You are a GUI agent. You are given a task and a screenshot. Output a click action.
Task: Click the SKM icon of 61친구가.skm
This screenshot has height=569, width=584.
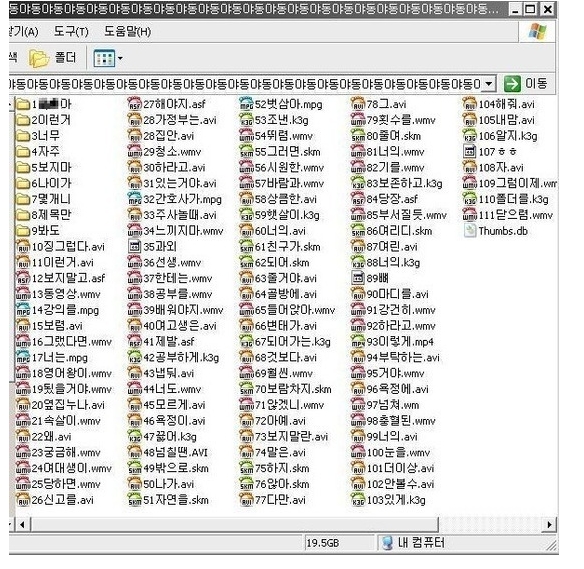pos(246,247)
